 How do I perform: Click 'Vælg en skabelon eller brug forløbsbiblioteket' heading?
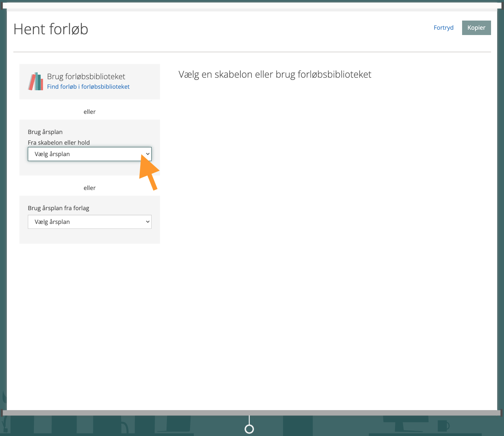pos(275,75)
